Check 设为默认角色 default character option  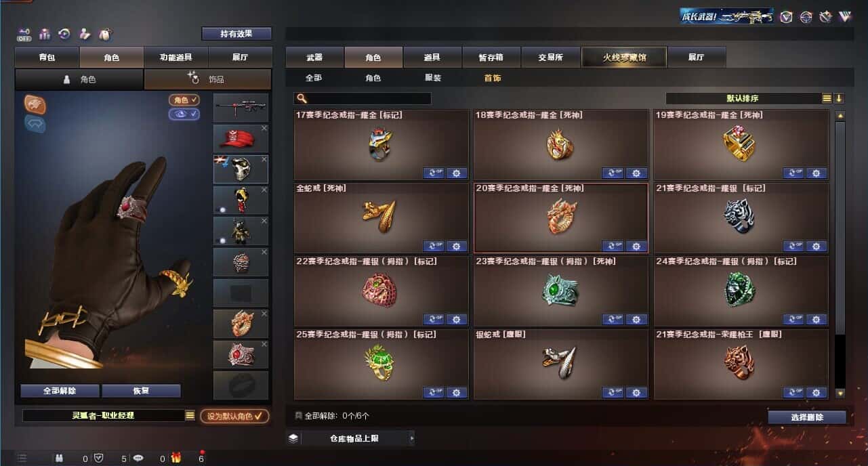[234, 416]
